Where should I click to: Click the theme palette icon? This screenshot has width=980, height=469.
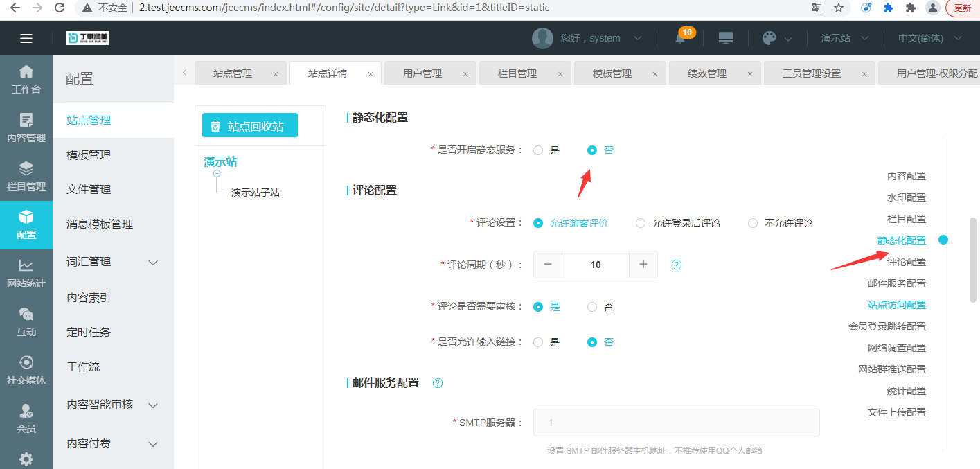pyautogui.click(x=769, y=38)
